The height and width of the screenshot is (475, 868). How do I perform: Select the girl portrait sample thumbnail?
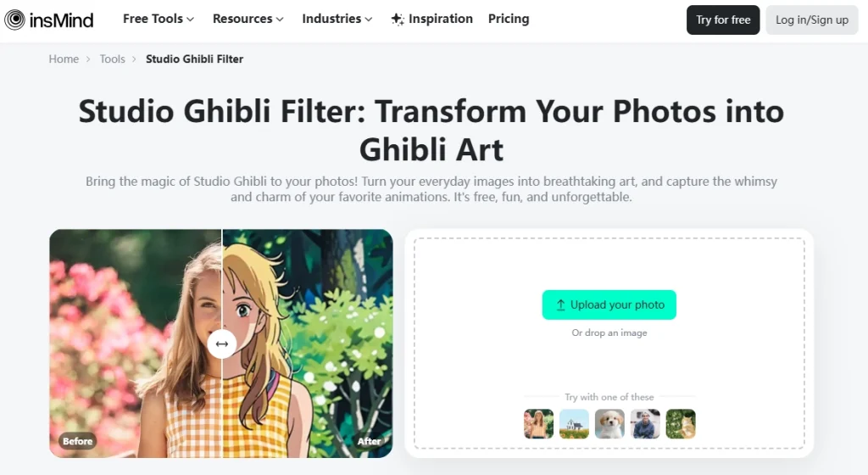point(538,424)
